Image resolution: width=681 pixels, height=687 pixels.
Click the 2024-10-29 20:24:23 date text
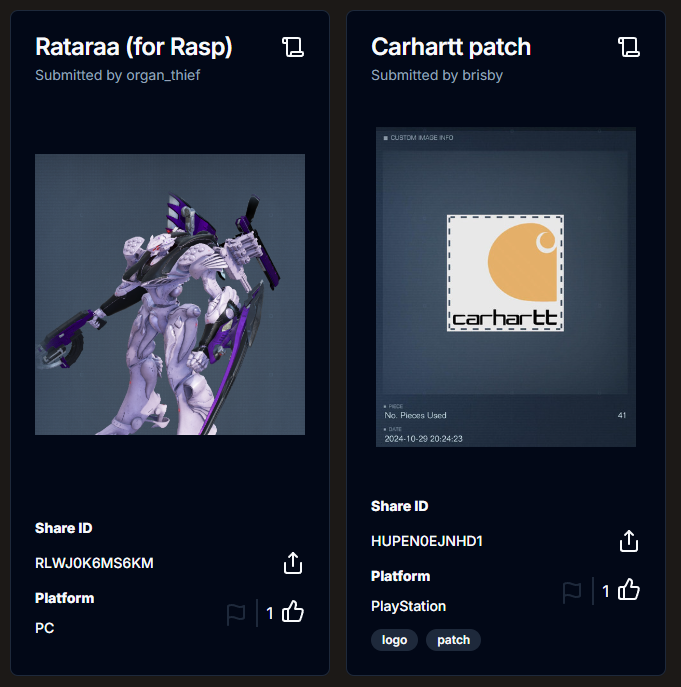click(423, 439)
